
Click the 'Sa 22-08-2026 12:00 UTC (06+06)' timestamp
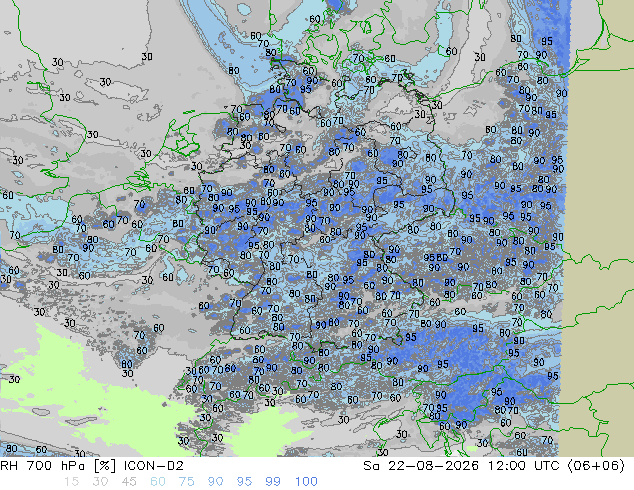pyautogui.click(x=494, y=466)
